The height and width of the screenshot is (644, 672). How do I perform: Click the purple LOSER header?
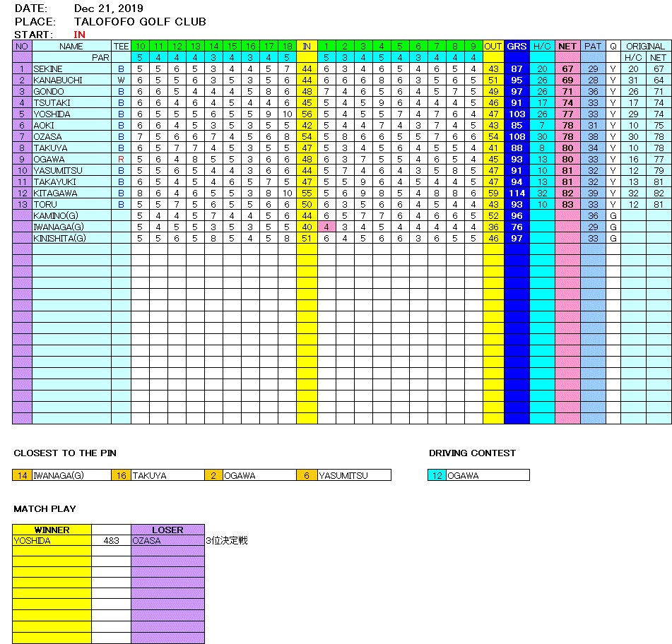coord(167,530)
